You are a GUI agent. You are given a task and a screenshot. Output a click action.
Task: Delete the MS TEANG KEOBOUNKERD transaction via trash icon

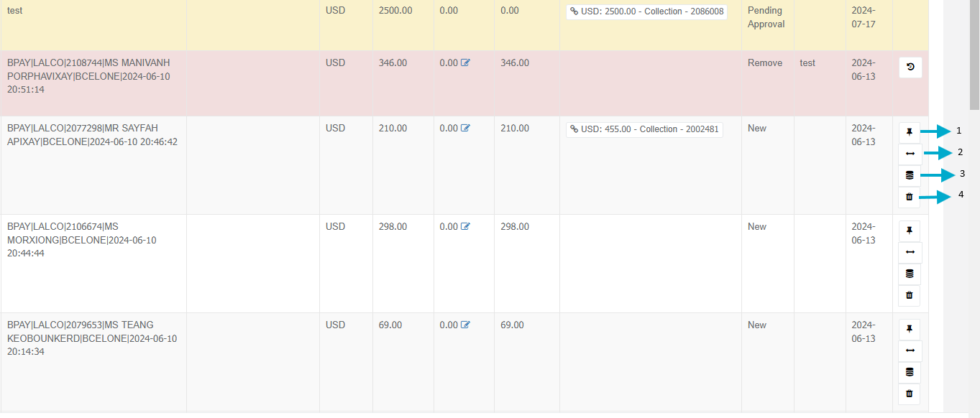point(910,394)
